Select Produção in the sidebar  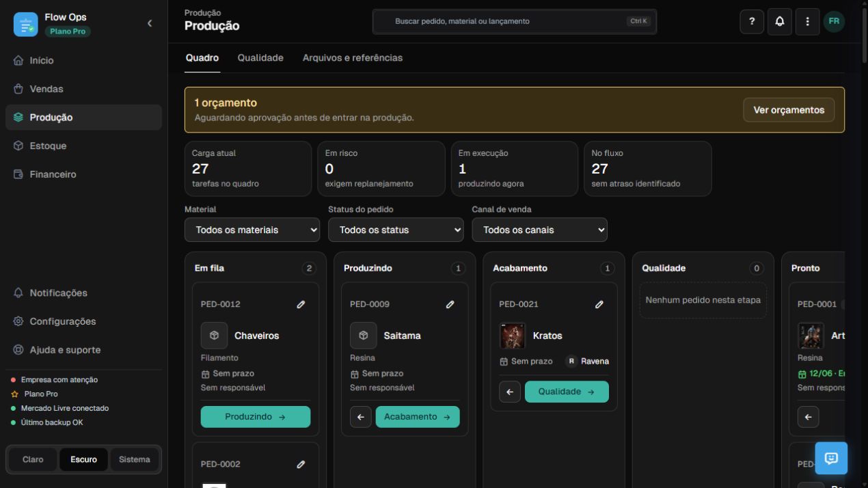pos(83,118)
